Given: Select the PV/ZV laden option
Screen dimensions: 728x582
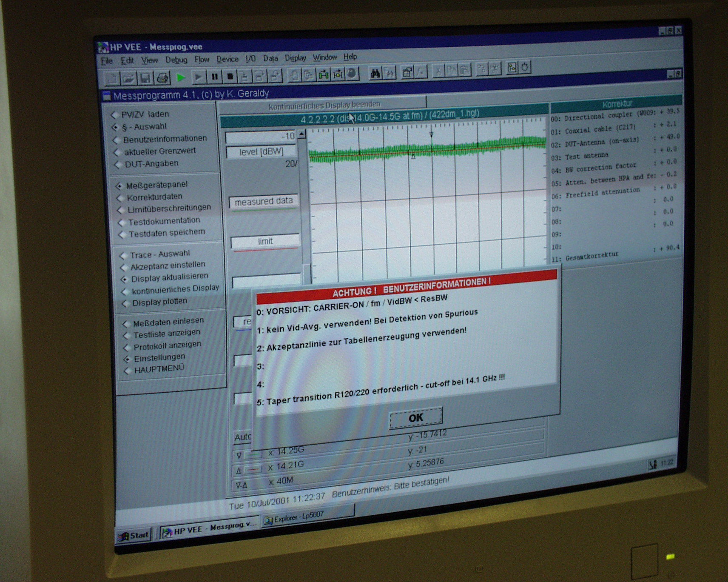Looking at the screenshot, I should (x=140, y=114).
